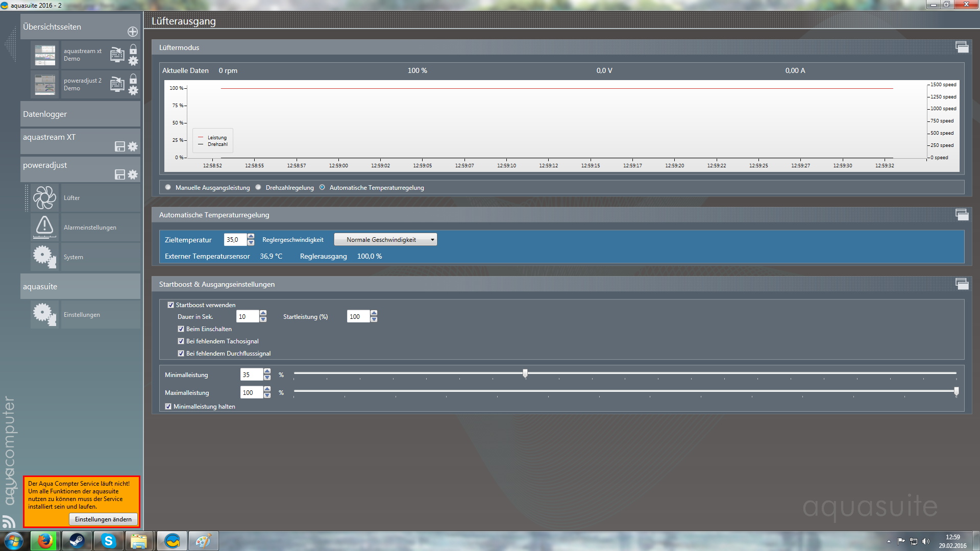Viewport: 980px width, 551px height.
Task: Click the lock icon for aquastream xt Demo
Action: click(133, 49)
